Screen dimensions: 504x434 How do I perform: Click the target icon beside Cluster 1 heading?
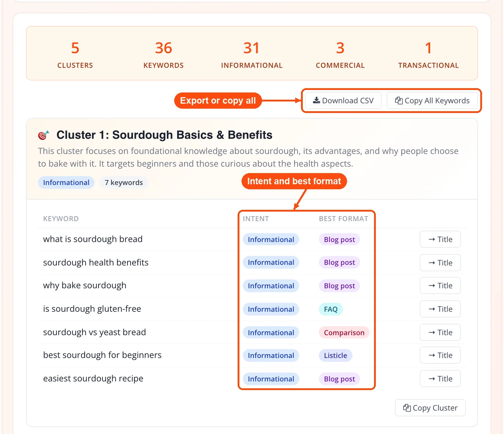[44, 135]
